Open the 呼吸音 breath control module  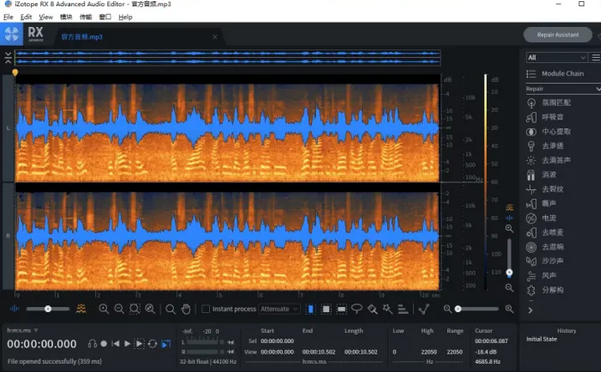(x=545, y=117)
